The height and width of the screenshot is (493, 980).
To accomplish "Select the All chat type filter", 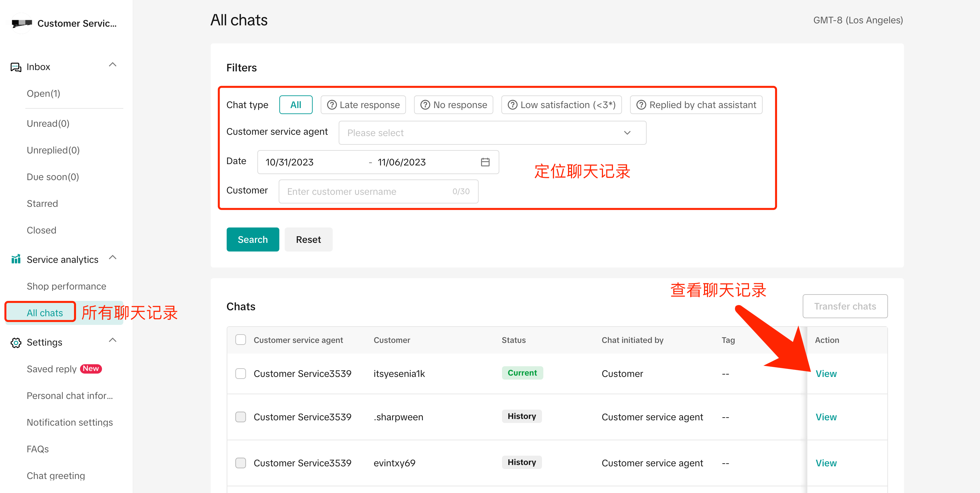I will 296,105.
